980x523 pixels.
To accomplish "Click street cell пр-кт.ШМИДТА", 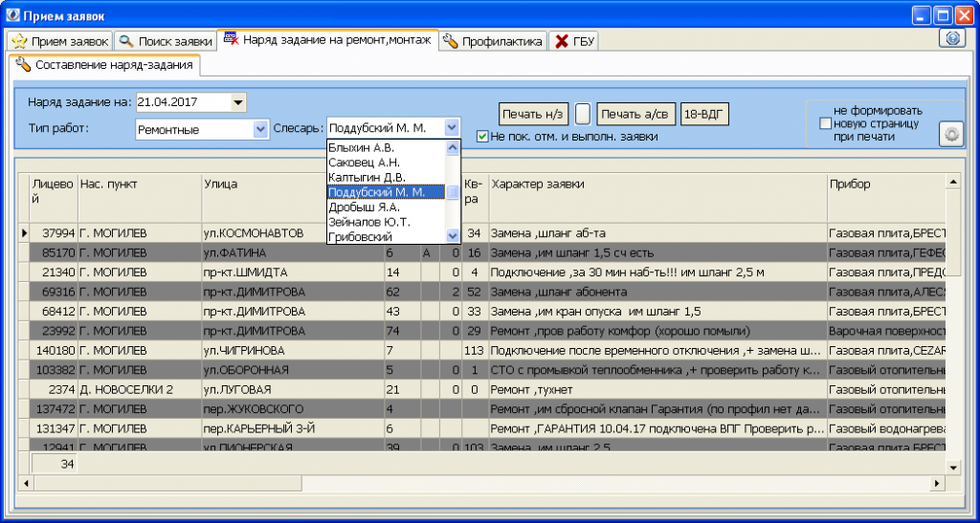I will [292, 272].
